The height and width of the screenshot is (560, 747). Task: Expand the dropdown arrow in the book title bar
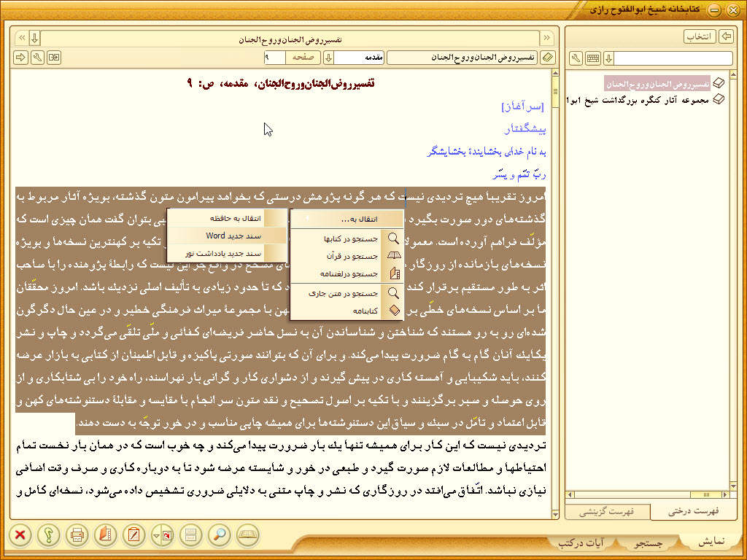coord(34,38)
